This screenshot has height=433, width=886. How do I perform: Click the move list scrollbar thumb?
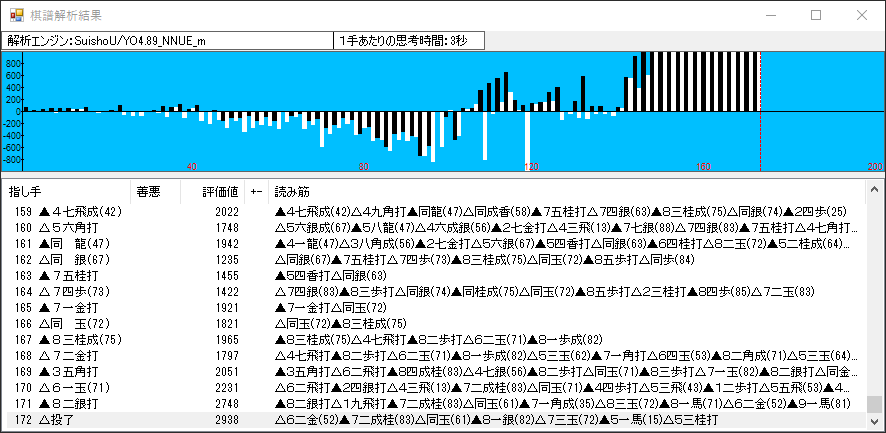pyautogui.click(x=874, y=404)
